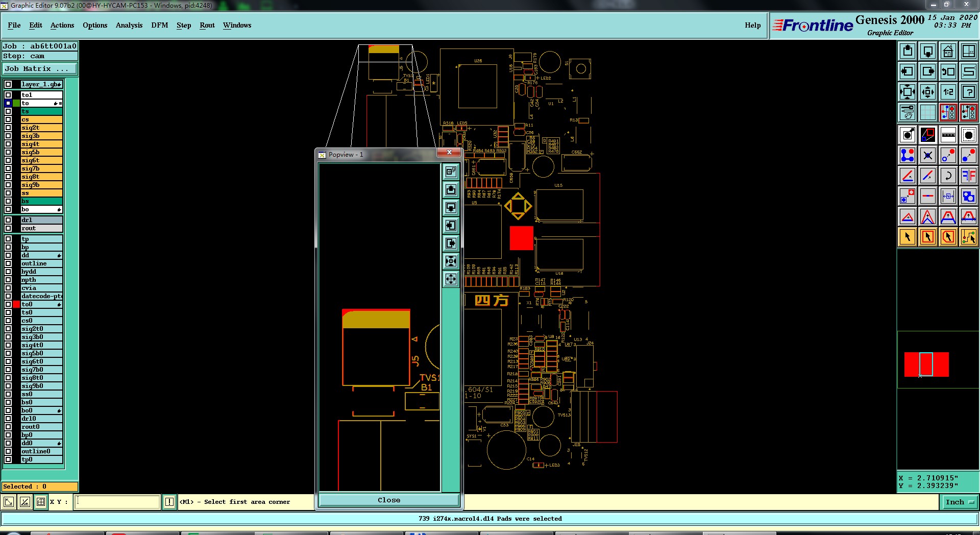Screen dimensions: 980x535
Task: Open the Edit menu
Action: coord(36,25)
